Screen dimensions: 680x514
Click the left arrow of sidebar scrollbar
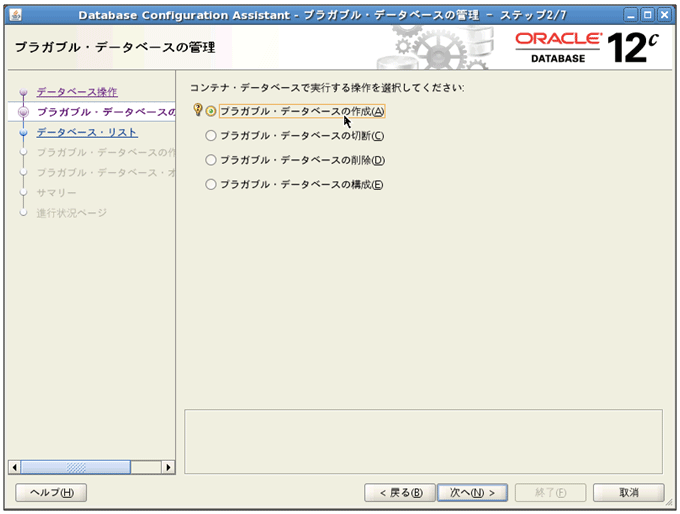(15, 467)
